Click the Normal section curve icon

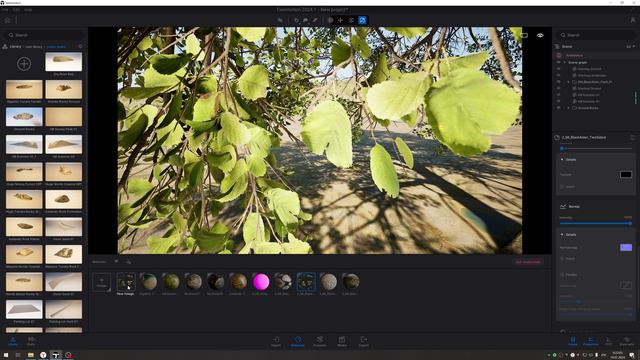click(x=563, y=207)
